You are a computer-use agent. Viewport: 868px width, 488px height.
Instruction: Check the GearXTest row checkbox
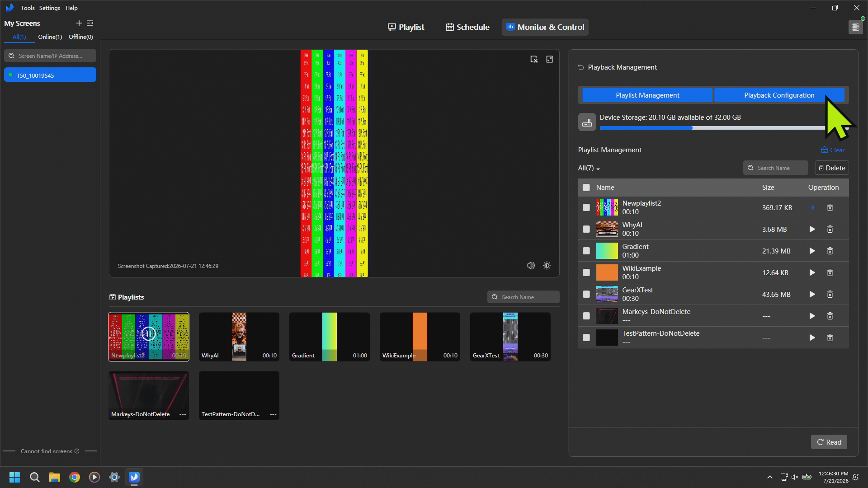click(x=586, y=294)
